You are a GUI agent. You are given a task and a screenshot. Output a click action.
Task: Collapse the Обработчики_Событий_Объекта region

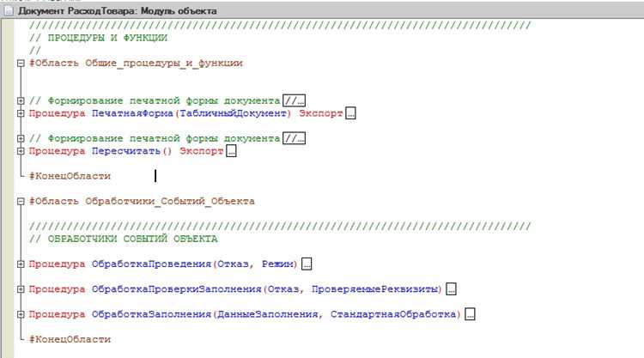point(21,201)
